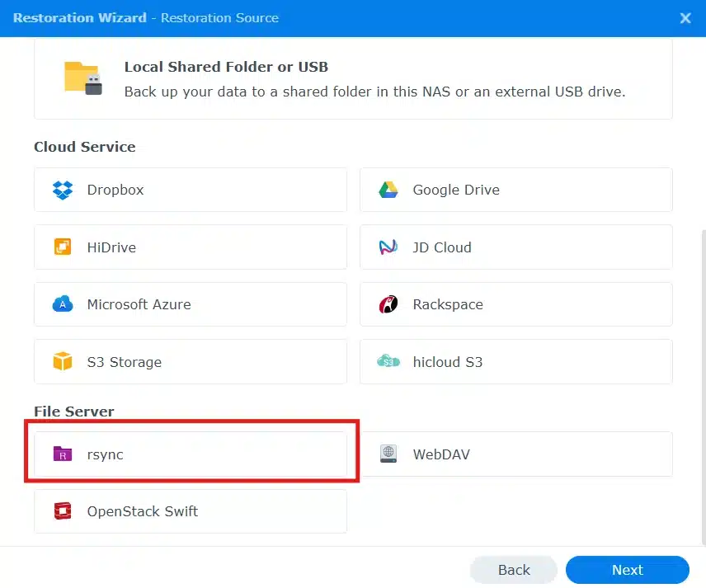Click the OpenStack Swift red icon
706x588 pixels.
[x=63, y=511]
